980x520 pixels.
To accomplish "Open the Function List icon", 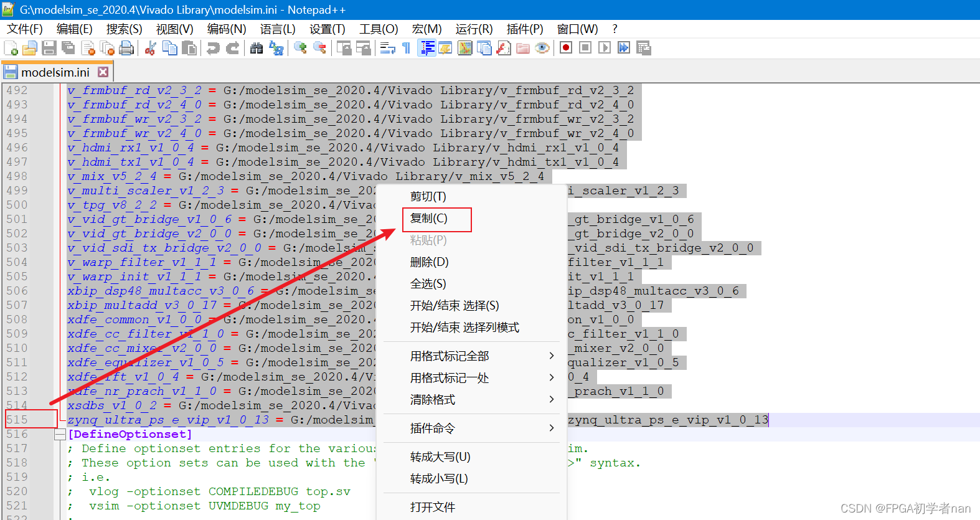I will tap(504, 48).
